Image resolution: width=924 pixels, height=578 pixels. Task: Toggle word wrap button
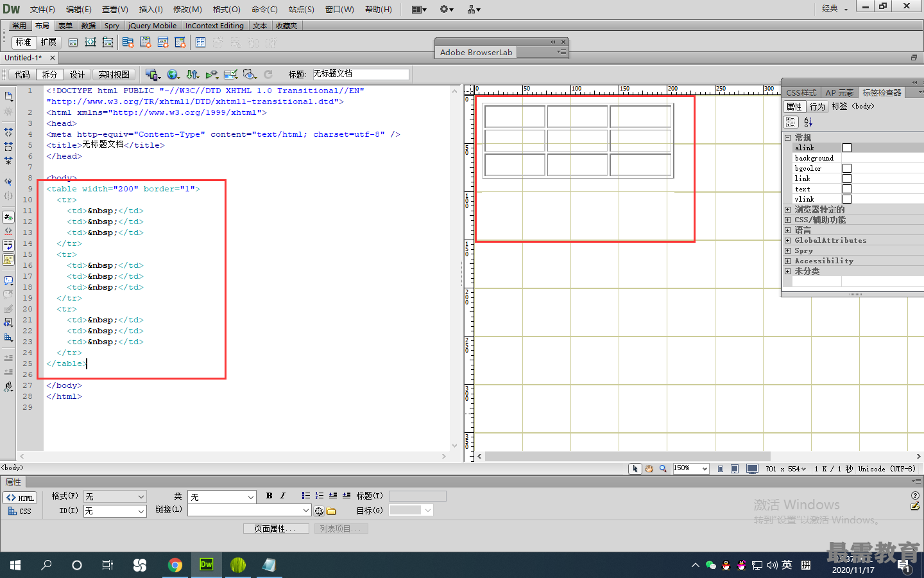(x=8, y=245)
